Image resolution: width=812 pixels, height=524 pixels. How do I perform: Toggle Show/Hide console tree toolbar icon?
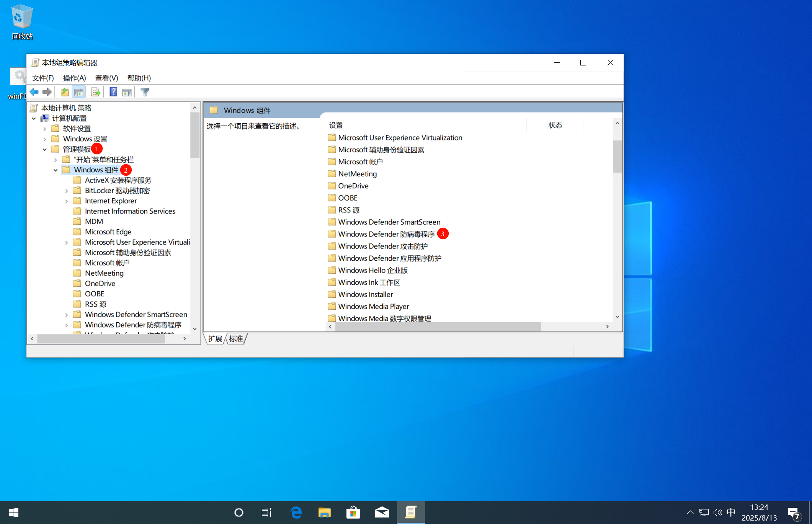pyautogui.click(x=78, y=92)
